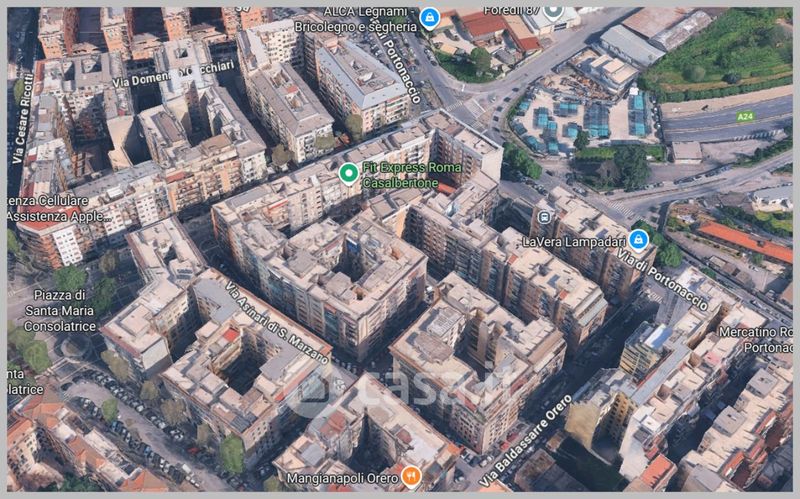Image resolution: width=800 pixels, height=499 pixels.
Task: Click the ALCA Legnami blue shopping pin
Action: pos(429,17)
